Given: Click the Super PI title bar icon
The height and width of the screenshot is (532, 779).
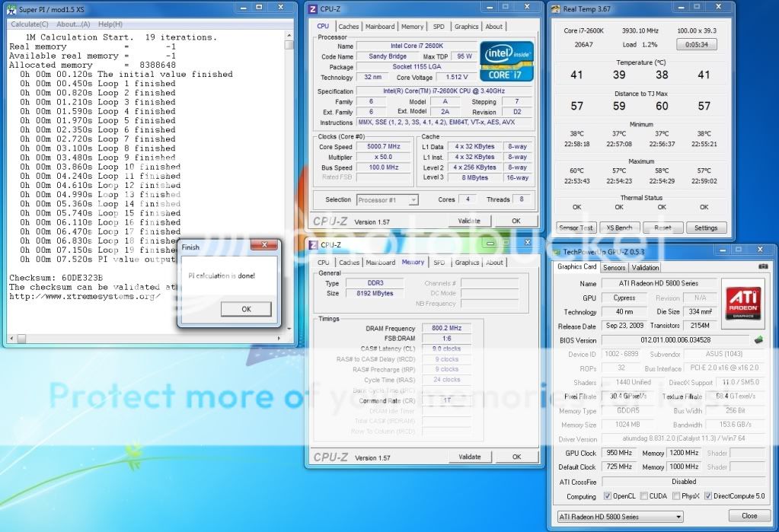Looking at the screenshot, I should [10, 9].
